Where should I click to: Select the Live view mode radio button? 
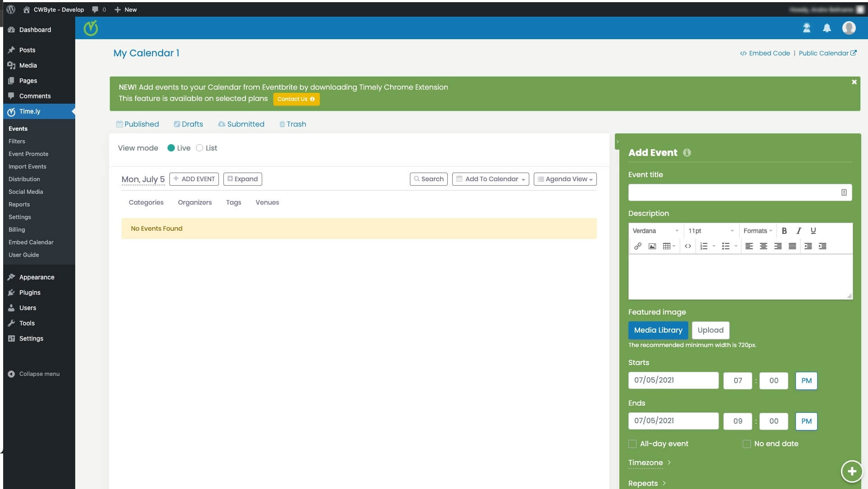(x=171, y=148)
